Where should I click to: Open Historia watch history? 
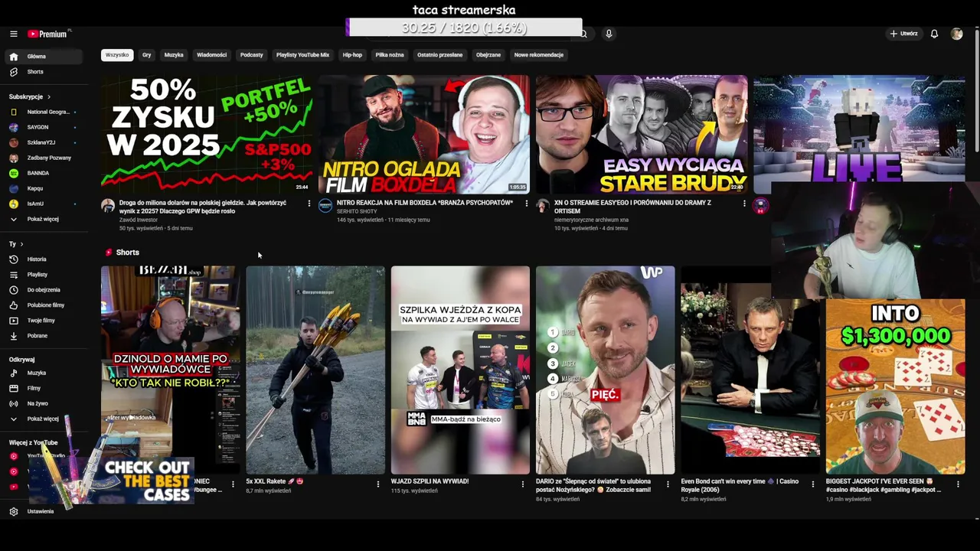coord(44,259)
